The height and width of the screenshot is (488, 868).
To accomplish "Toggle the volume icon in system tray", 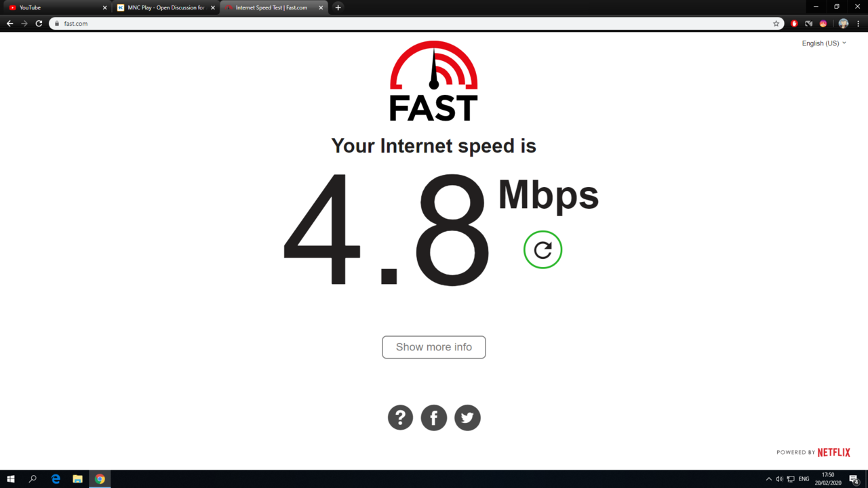I will tap(779, 479).
